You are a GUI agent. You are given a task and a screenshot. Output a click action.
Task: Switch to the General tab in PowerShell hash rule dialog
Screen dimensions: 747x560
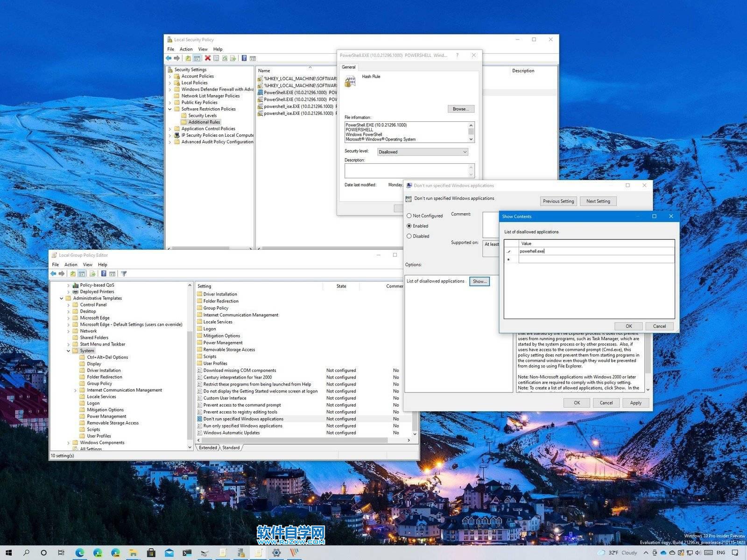348,67
